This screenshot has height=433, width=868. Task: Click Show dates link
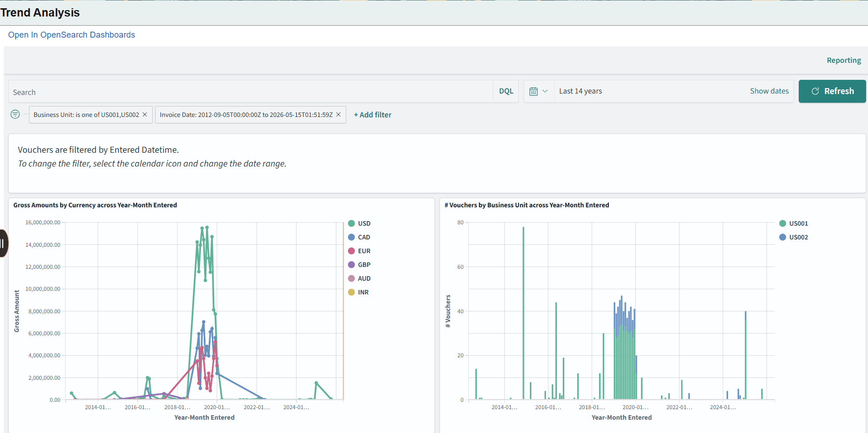(769, 91)
